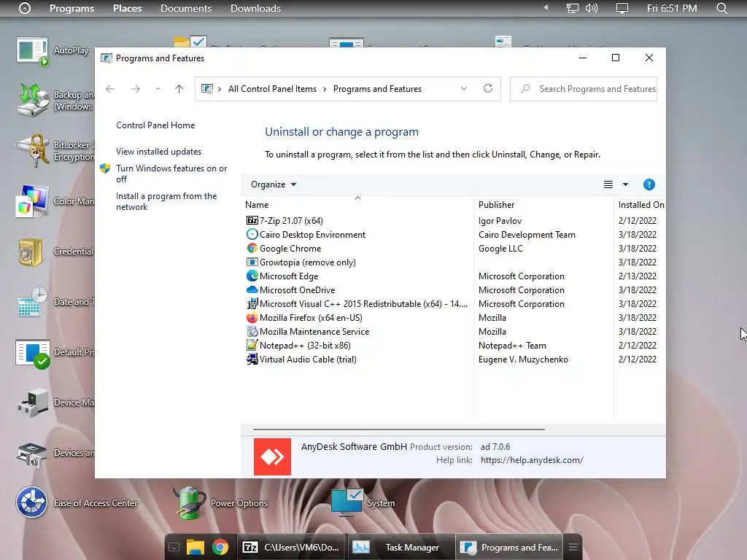Open the taskbar list menu icon at right end

(x=573, y=547)
